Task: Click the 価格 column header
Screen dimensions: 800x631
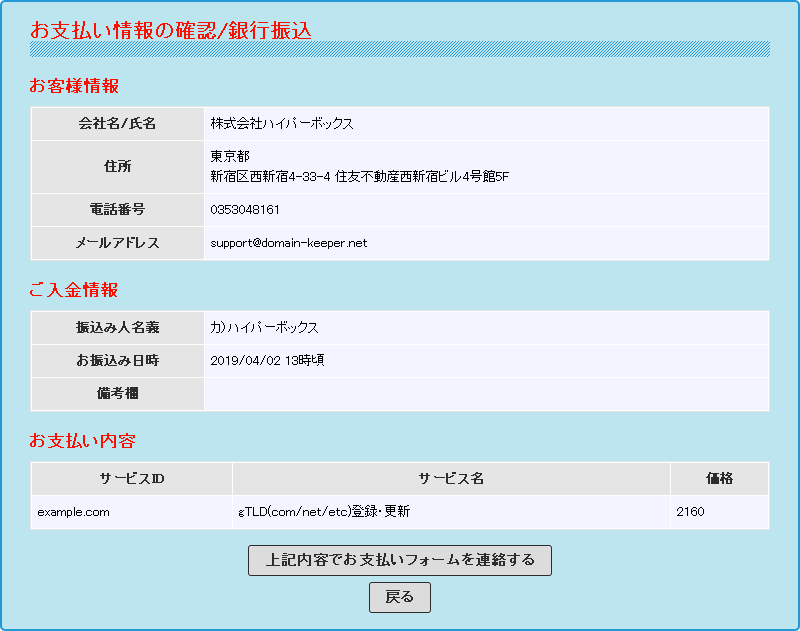Action: 719,478
